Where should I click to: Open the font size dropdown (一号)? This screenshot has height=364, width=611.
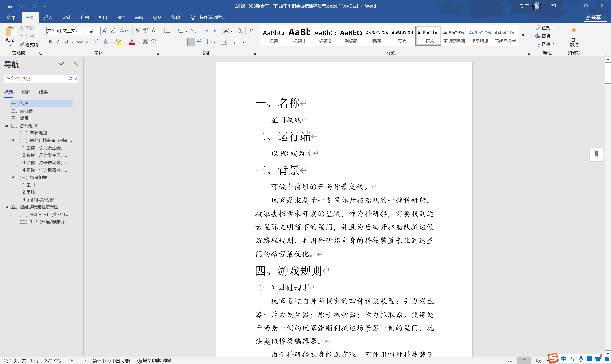click(x=98, y=31)
